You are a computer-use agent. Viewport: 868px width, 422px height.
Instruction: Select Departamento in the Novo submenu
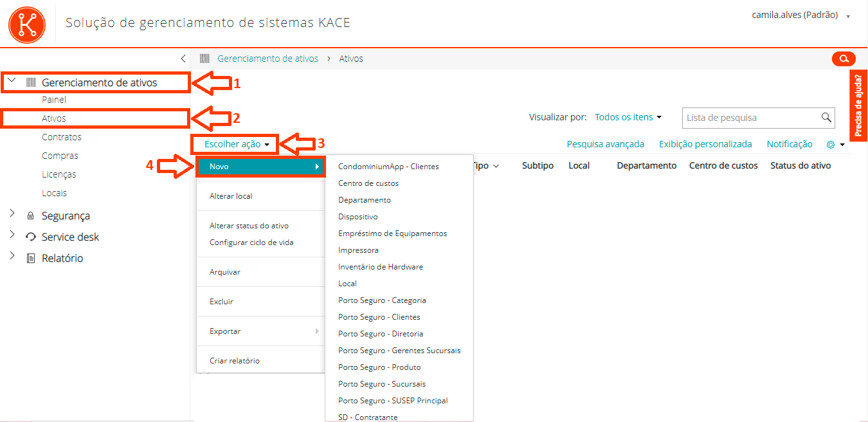(365, 200)
